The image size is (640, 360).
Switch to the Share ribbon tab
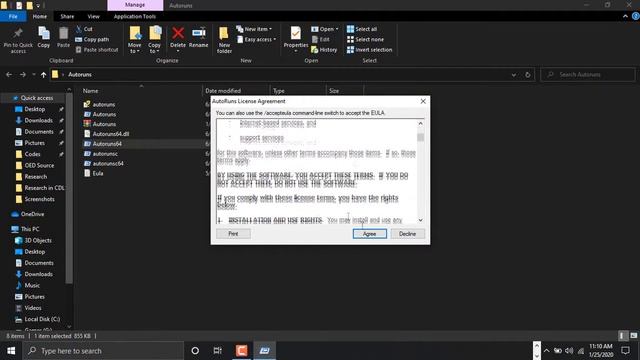[x=67, y=16]
